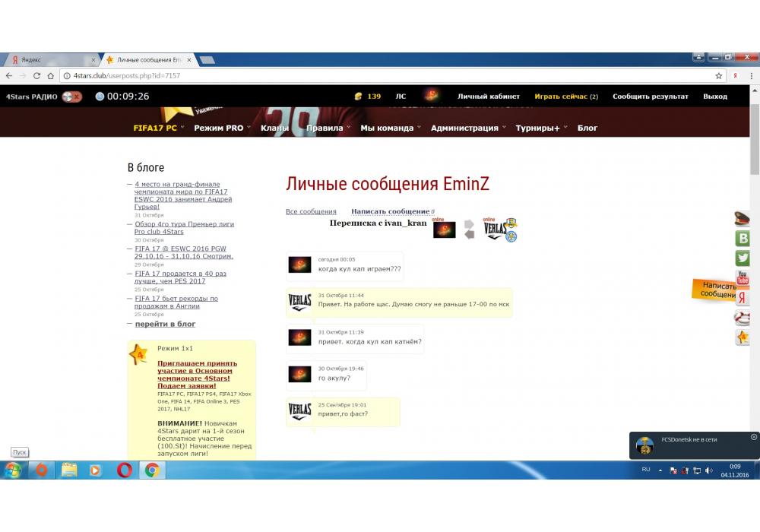Open the Twitter sidebar icon
Screen dimensions: 760x532
pyautogui.click(x=743, y=258)
